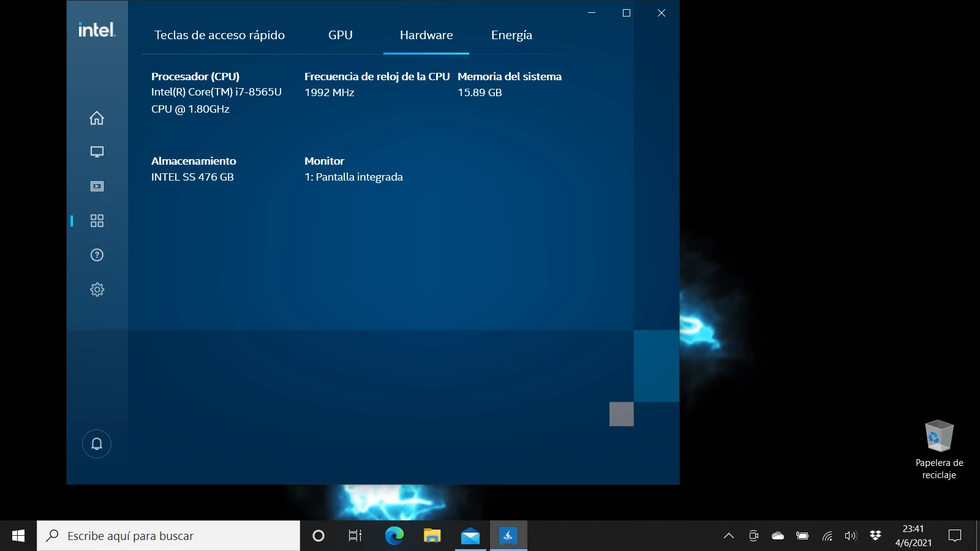Close the Intel Graphics window

661,13
